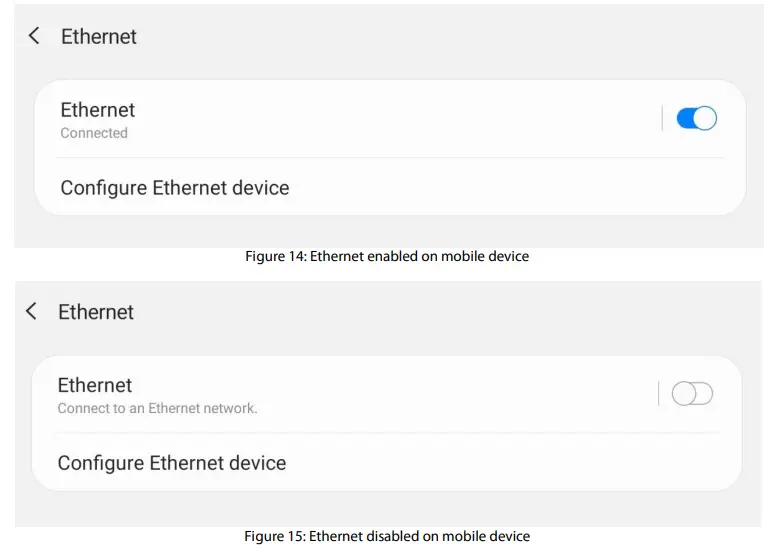Tap back arrow on disabled Ethernet screen

(x=32, y=312)
